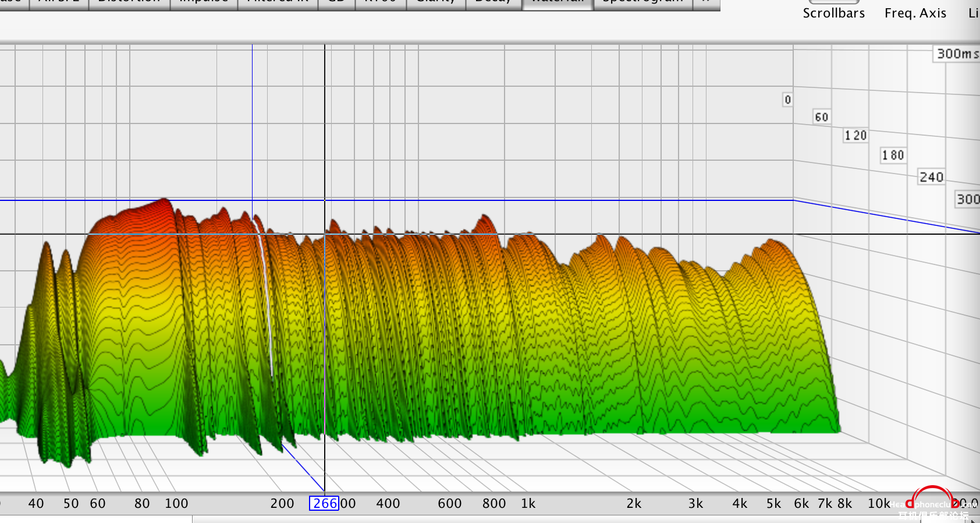Click the 1k frequency axis label

pos(528,503)
